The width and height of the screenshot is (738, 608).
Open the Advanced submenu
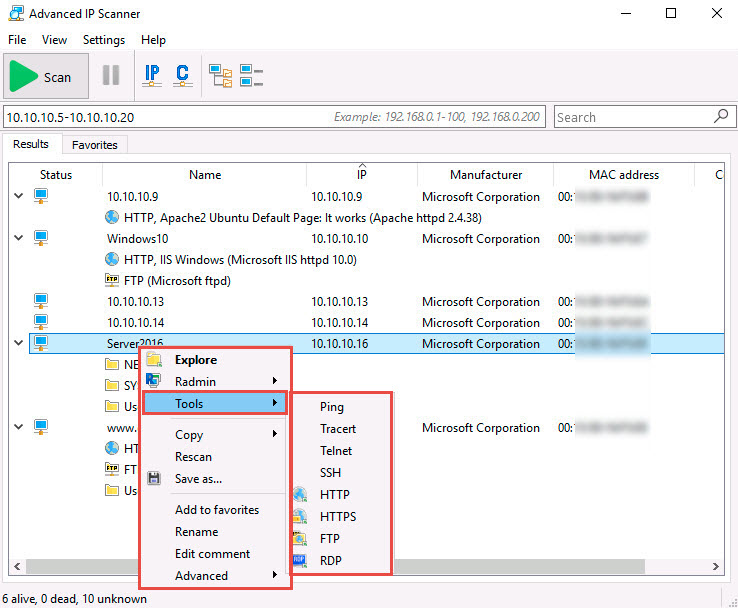[x=214, y=576]
